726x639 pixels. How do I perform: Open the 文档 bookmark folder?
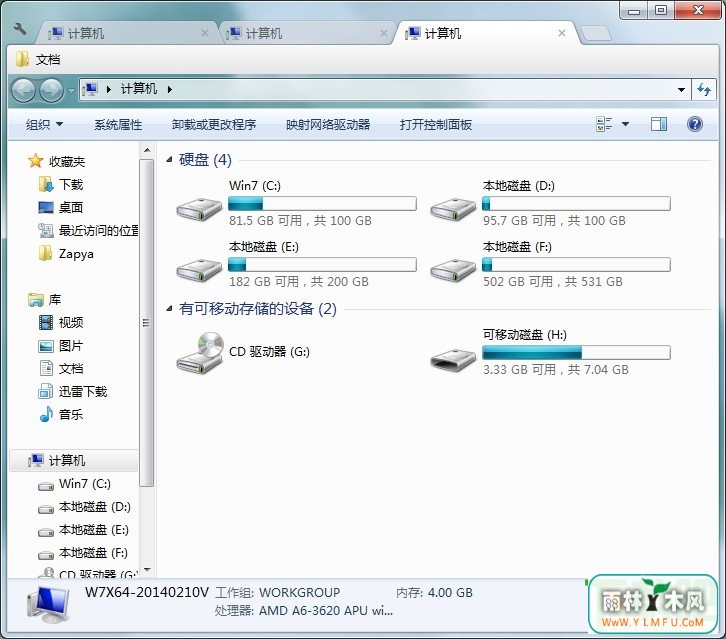(x=38, y=60)
